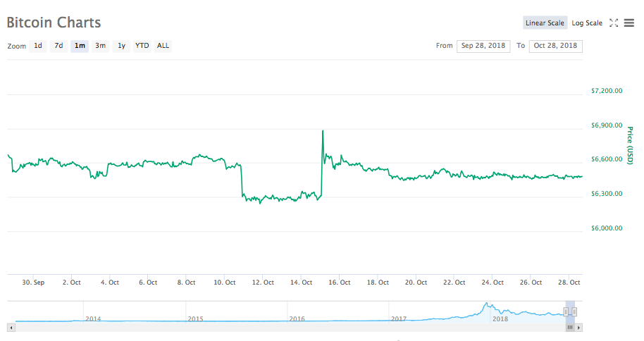The height and width of the screenshot is (341, 644).
Task: Click the 22. Oct date label
Action: (x=454, y=283)
